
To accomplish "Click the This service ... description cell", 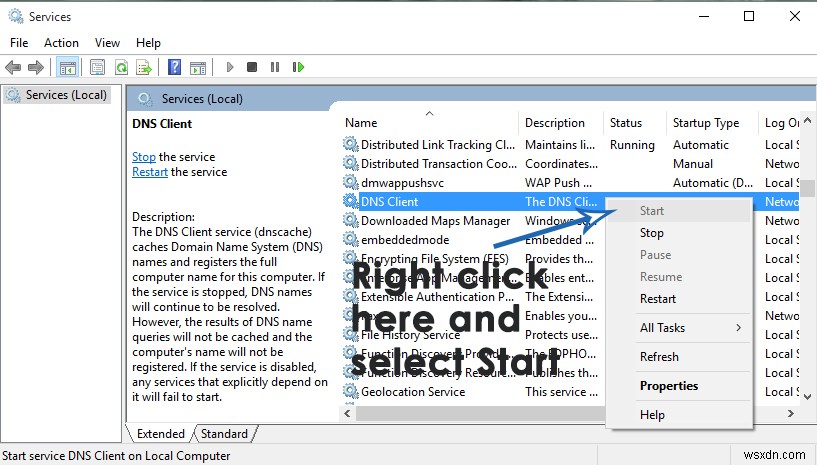I will [x=562, y=391].
